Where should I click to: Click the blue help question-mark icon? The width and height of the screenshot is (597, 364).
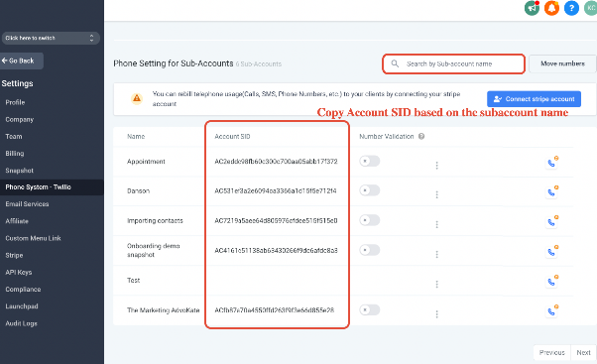click(x=571, y=8)
